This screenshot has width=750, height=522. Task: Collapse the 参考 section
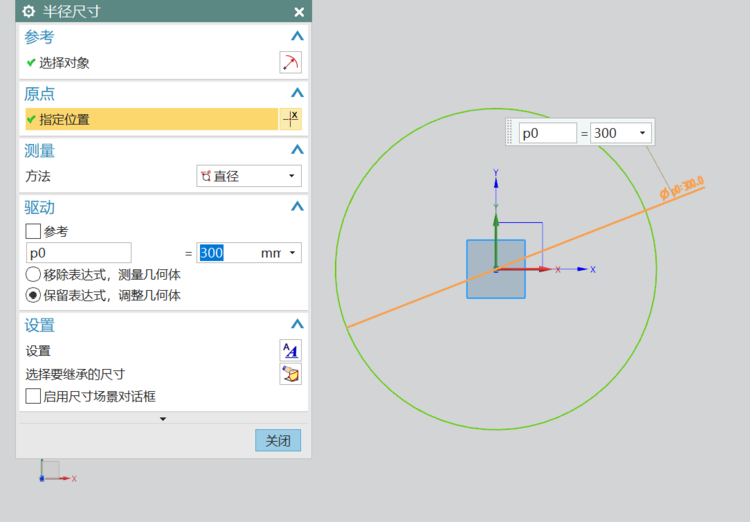297,36
